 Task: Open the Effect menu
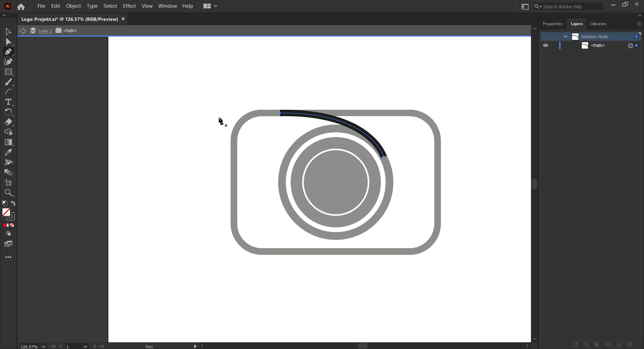(129, 6)
